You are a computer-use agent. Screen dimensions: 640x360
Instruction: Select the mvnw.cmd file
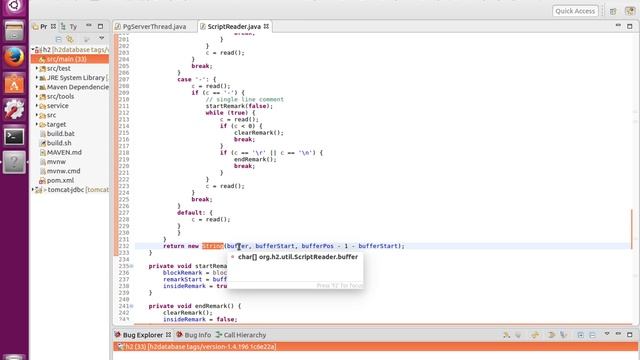[x=63, y=171]
